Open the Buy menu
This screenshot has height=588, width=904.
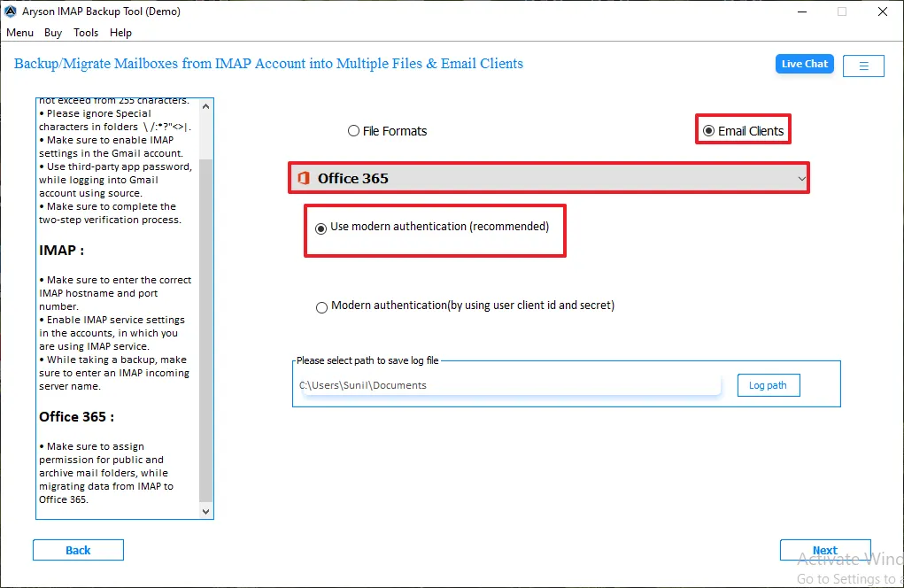coord(53,33)
